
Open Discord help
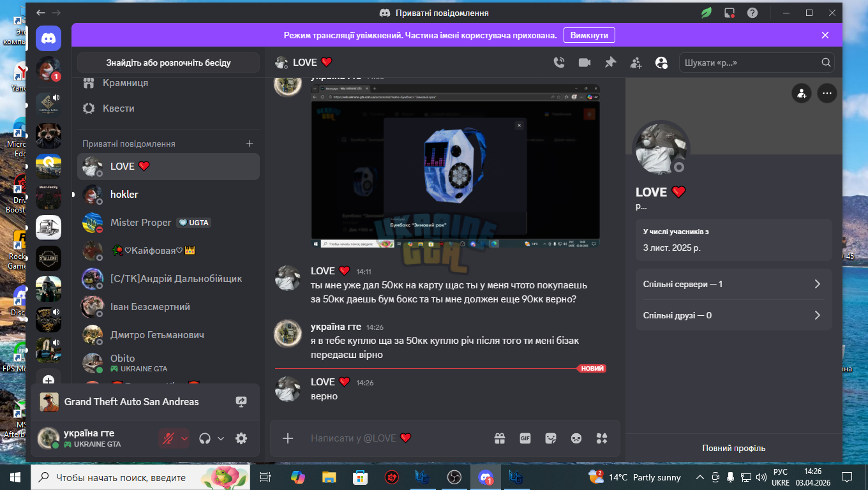(752, 13)
